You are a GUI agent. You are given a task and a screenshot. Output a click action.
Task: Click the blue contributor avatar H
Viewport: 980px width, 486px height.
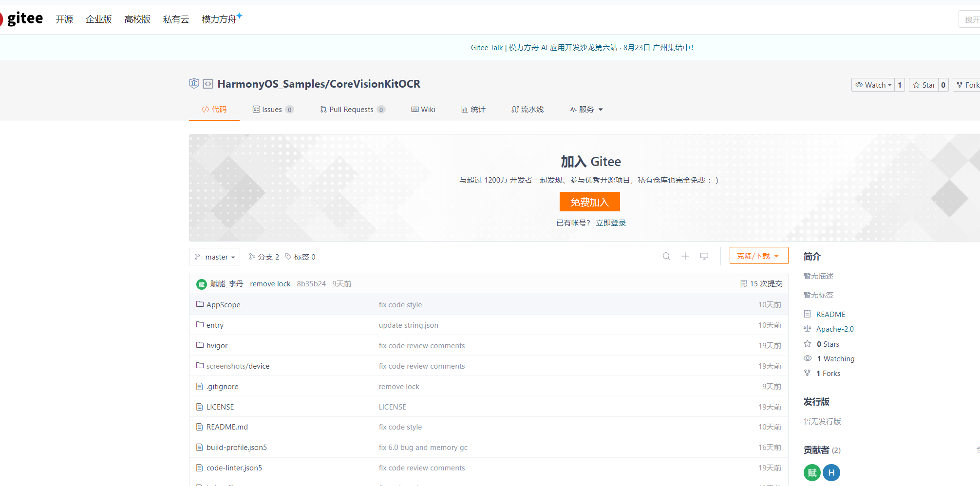click(831, 472)
